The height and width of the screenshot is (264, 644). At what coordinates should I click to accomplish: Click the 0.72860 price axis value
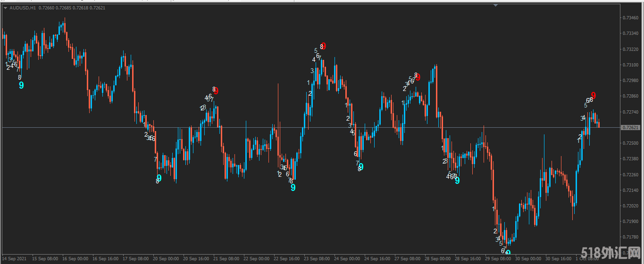click(629, 96)
